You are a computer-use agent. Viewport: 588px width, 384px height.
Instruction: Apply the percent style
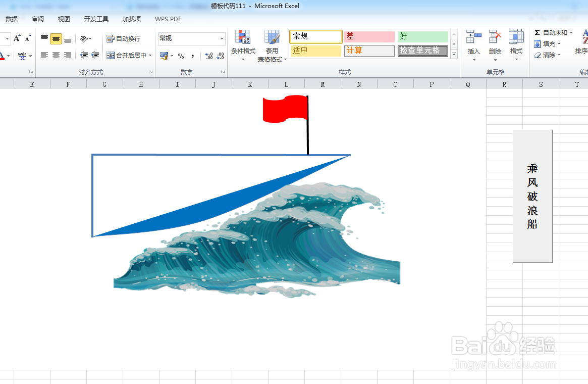coord(181,56)
